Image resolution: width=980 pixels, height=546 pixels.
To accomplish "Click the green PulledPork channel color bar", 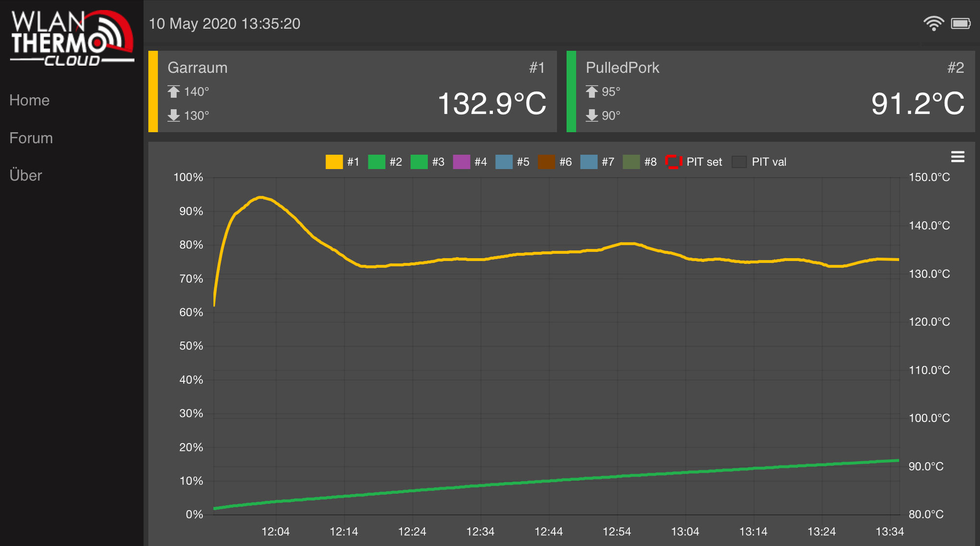I will click(571, 92).
